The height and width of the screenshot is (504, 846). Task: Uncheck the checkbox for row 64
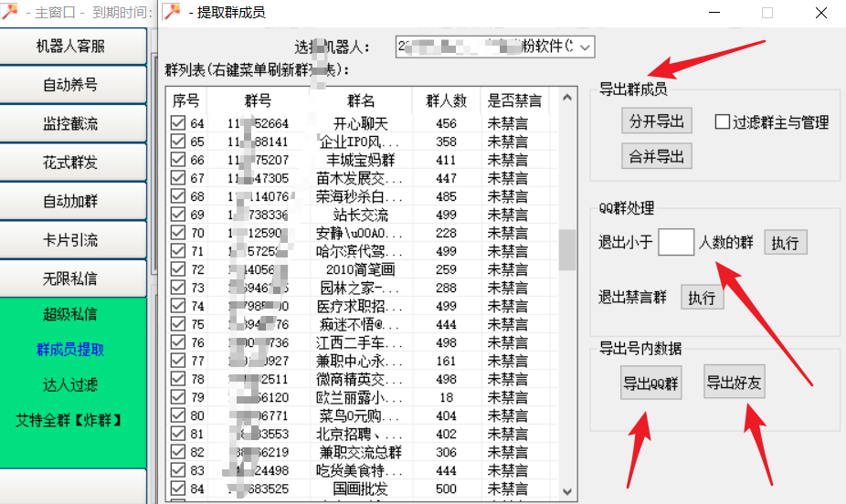[177, 123]
